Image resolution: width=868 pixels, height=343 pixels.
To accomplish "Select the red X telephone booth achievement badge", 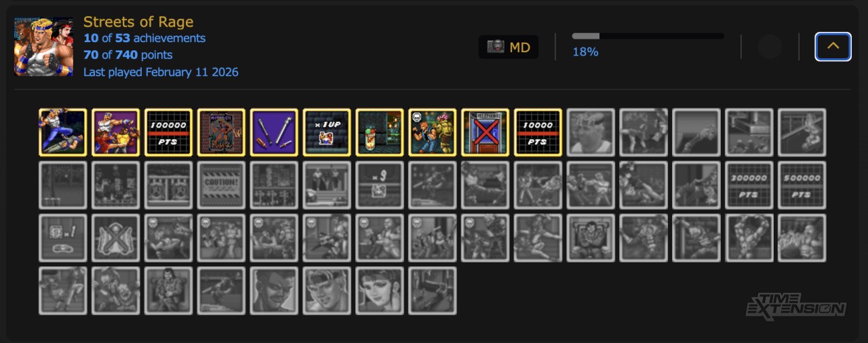I will [485, 132].
